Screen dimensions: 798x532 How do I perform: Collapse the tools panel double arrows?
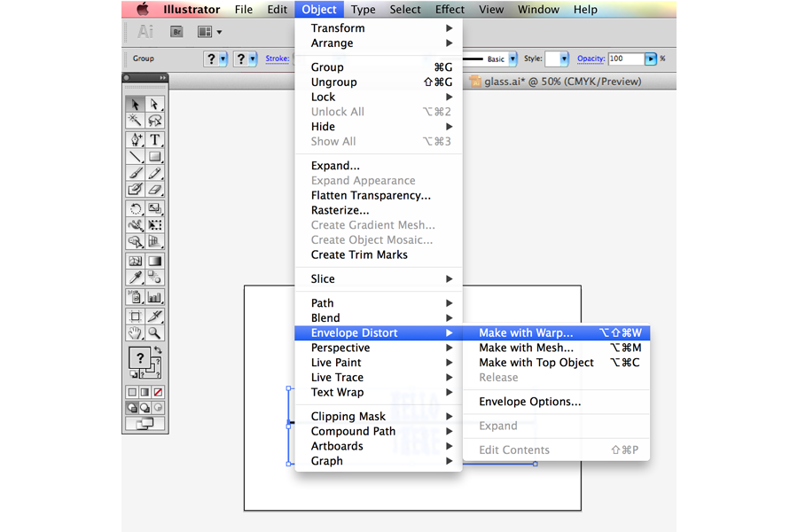click(162, 78)
